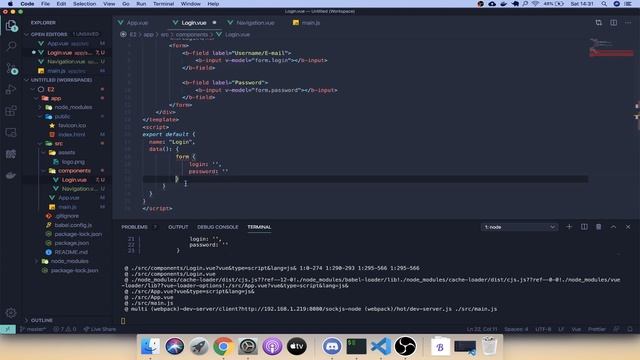Open the Source Control view

pos(11,69)
